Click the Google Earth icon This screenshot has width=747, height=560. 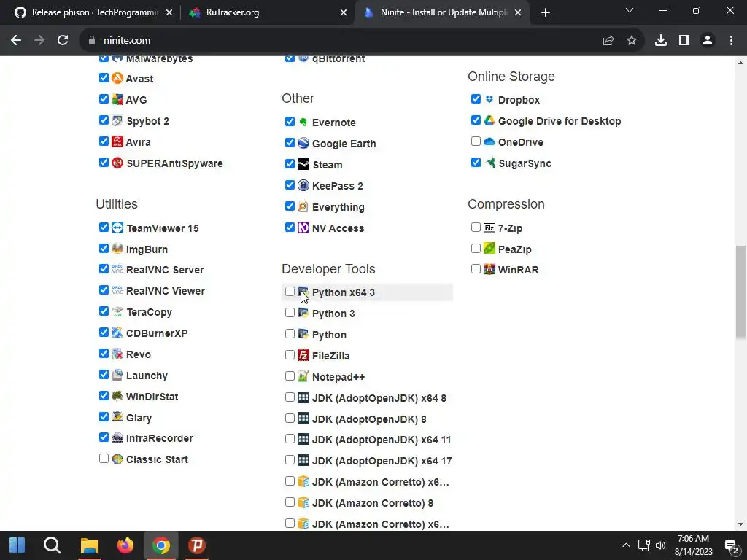303,143
